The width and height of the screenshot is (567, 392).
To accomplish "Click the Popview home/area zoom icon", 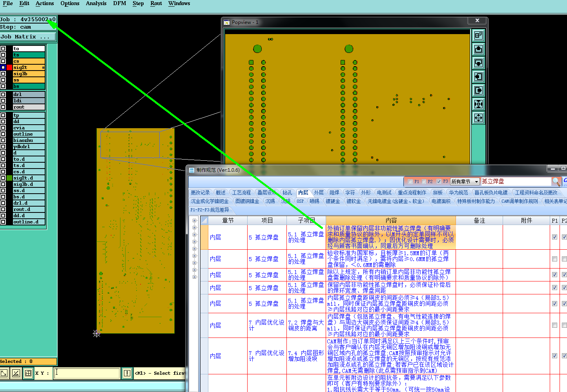I will tap(478, 36).
